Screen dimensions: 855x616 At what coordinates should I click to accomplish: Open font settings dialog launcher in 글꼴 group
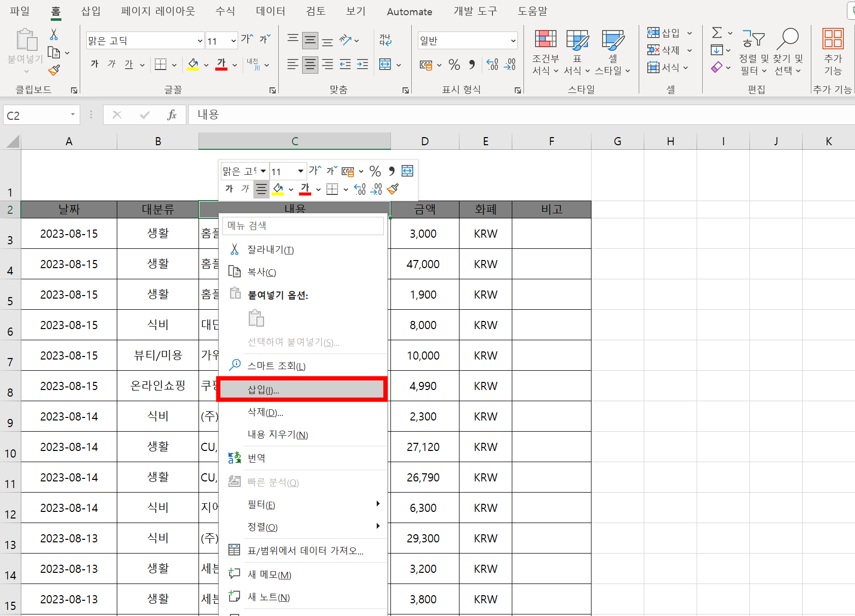(273, 90)
